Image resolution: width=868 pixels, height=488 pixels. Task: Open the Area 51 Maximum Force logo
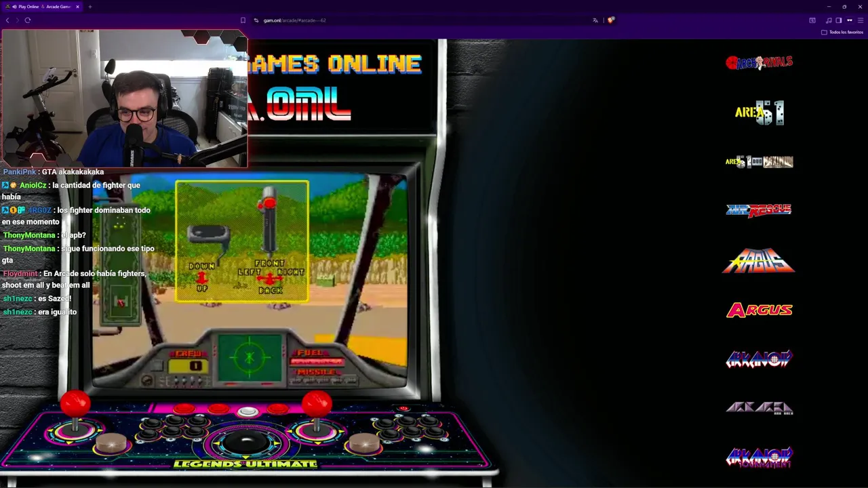pos(759,161)
